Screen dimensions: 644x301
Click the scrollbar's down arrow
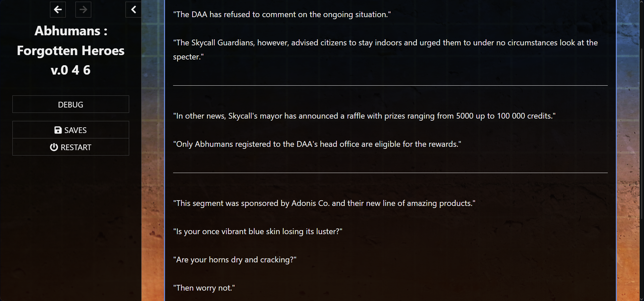click(x=642, y=298)
